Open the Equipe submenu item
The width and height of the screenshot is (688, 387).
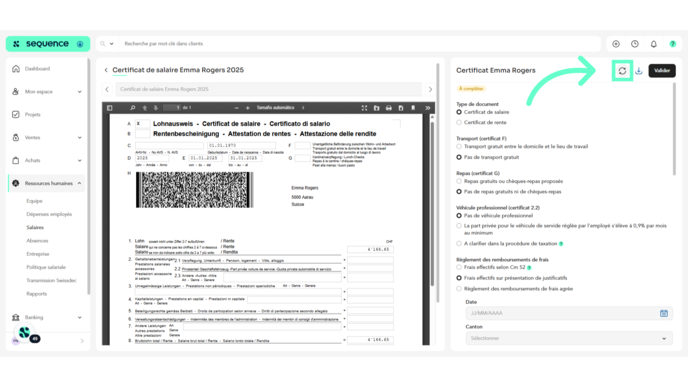34,201
